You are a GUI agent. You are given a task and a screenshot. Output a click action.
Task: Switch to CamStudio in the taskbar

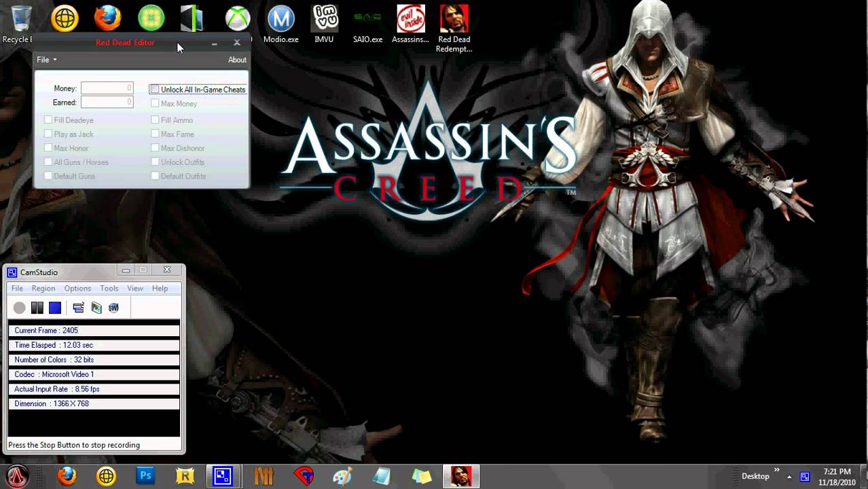tap(223, 476)
